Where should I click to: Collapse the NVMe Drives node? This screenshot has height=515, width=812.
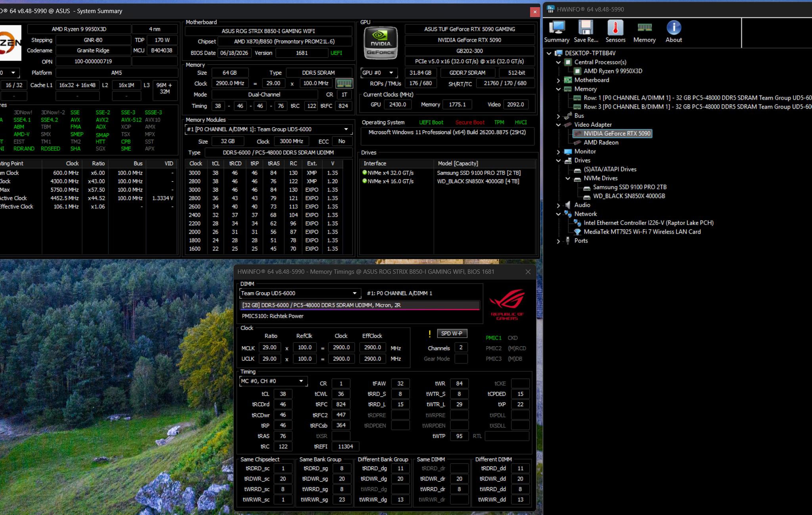[x=568, y=179]
